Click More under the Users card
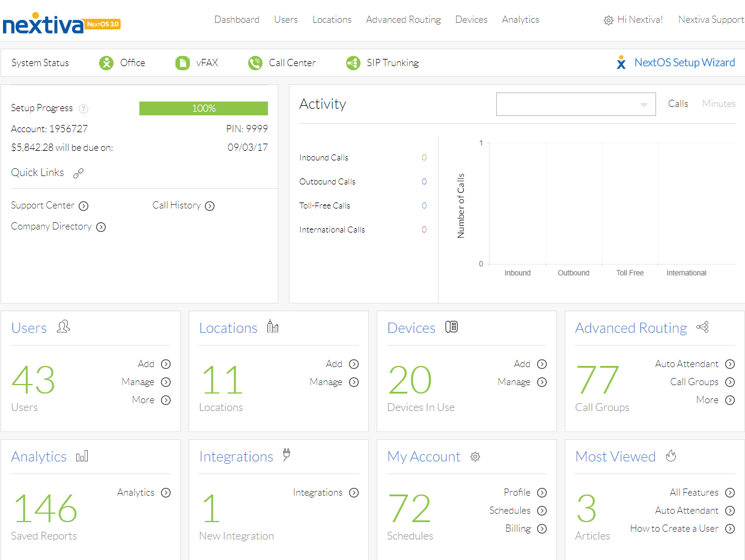The height and width of the screenshot is (560, 745). point(143,400)
